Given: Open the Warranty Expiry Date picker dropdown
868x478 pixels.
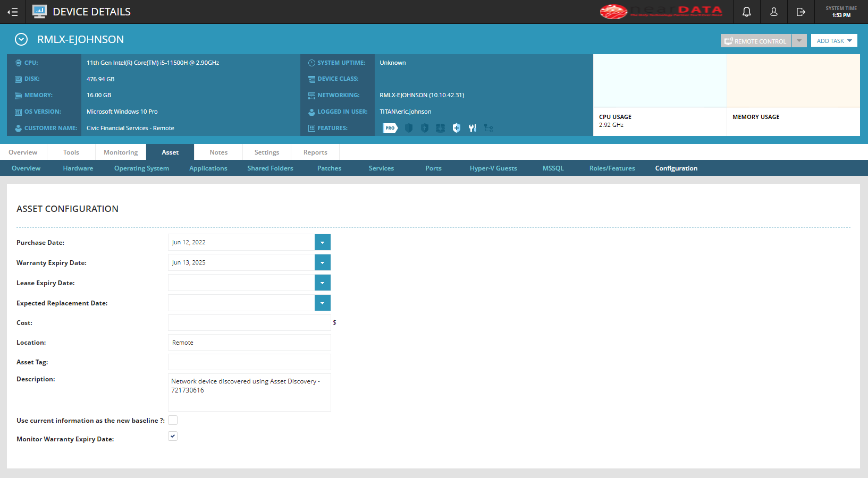Looking at the screenshot, I should tap(322, 262).
